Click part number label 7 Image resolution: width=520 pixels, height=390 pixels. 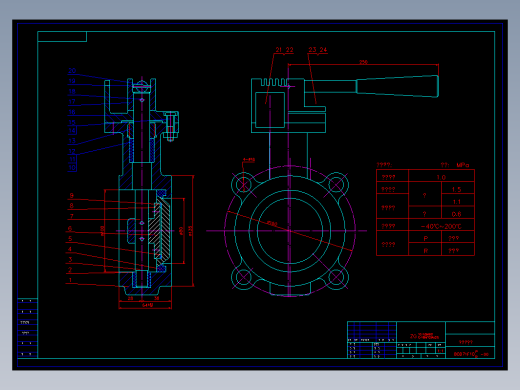[x=71, y=216]
